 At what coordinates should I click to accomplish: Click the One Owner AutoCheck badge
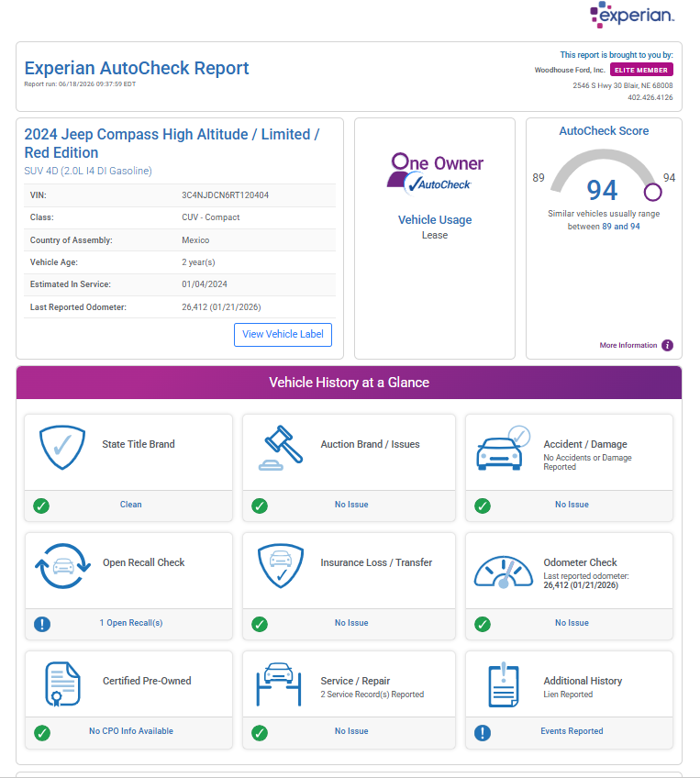pos(435,173)
